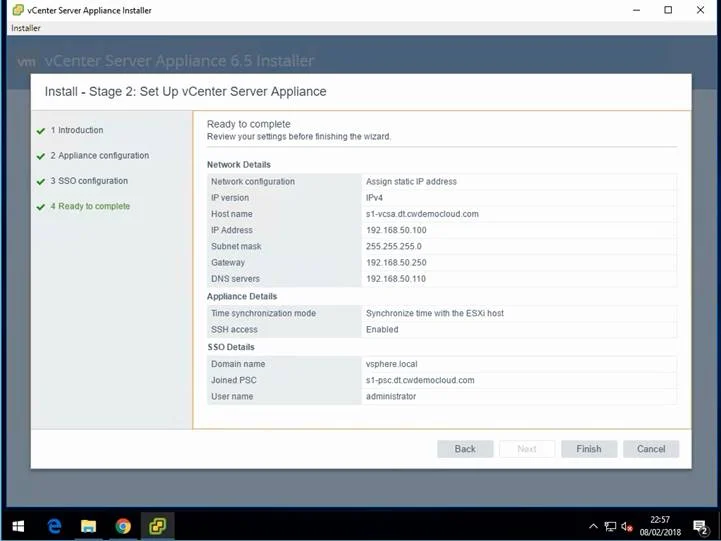Click the vCenter installer title bar icon
Viewport: 721px width, 541px height.
(18, 10)
